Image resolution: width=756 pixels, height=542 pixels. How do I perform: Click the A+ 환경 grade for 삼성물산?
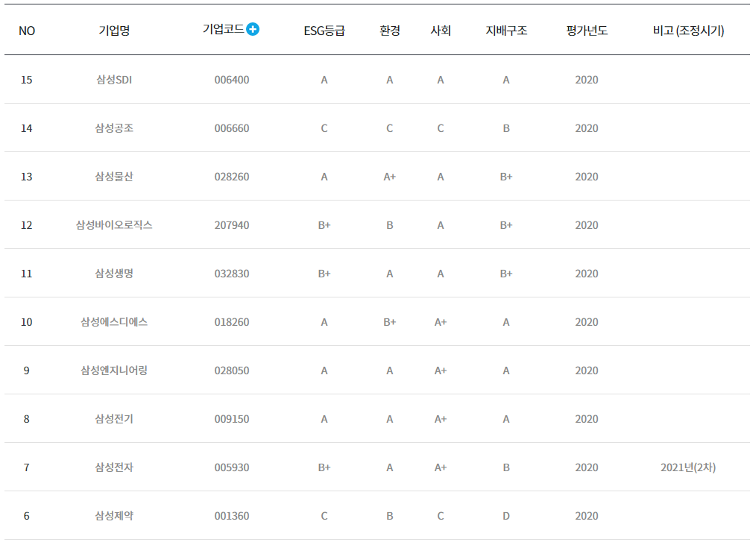(x=390, y=177)
